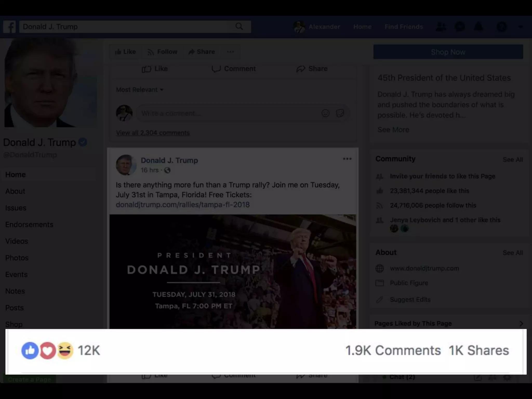The height and width of the screenshot is (399, 532).
Task: Click Suggest Edits
Action: [410, 300]
